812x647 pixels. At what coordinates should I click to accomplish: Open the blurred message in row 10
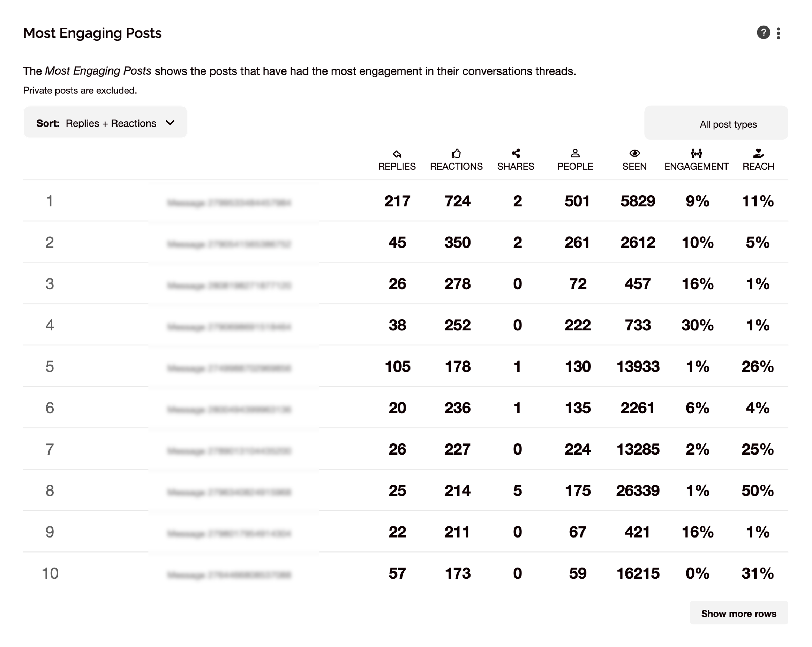click(229, 575)
